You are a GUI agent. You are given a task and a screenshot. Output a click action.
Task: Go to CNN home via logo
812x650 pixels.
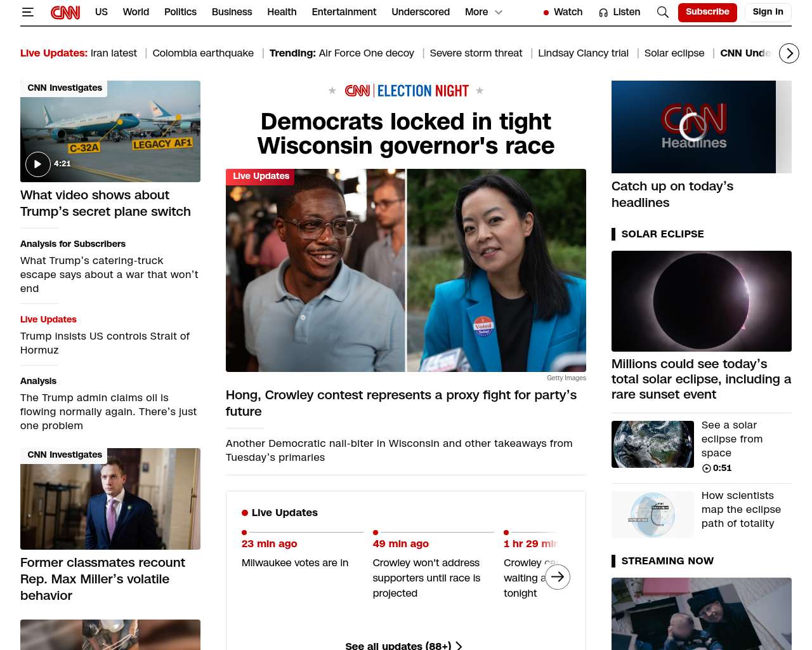point(65,12)
